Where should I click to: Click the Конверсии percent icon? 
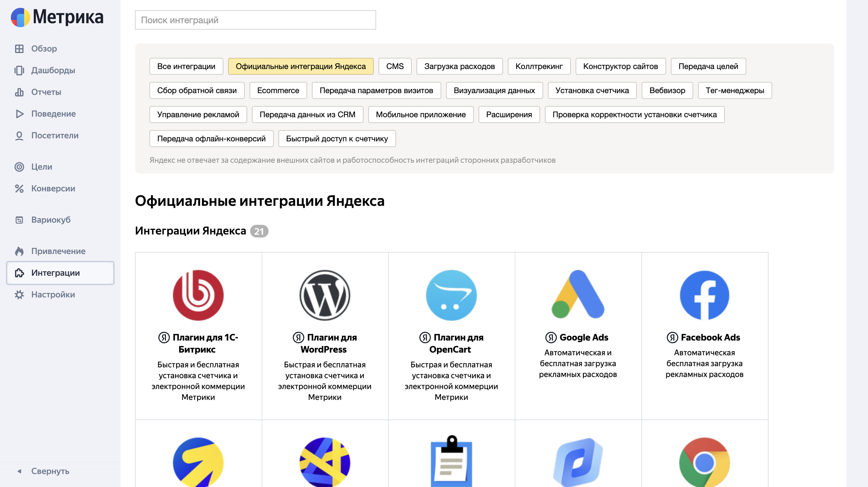click(x=19, y=188)
